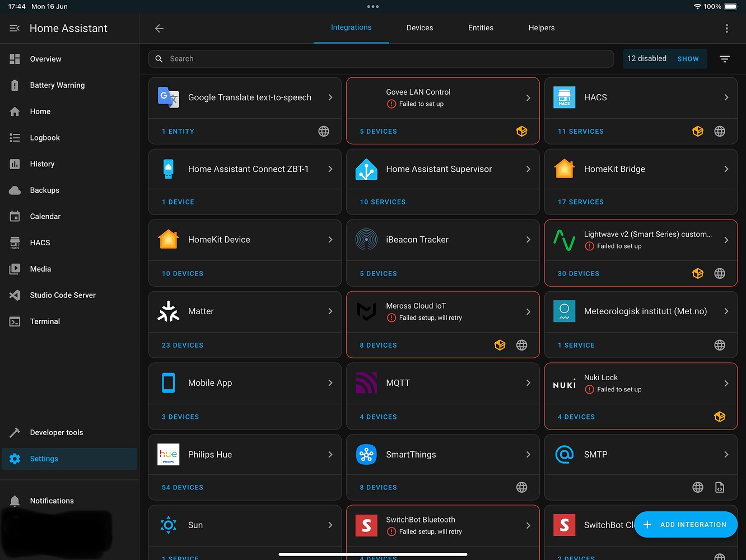Viewport: 746px width, 560px height.
Task: Click the HACS icon in the sidebar
Action: pos(15,242)
